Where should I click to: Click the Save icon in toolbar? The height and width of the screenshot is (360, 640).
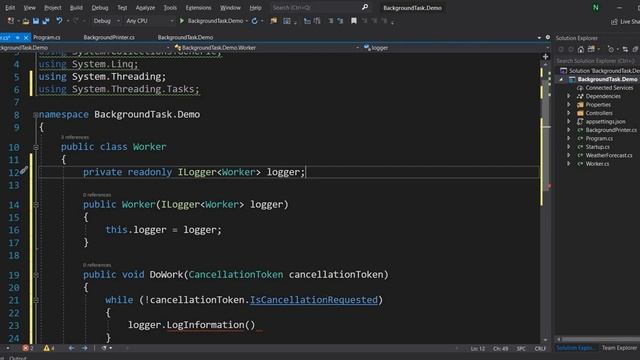pyautogui.click(x=36, y=21)
